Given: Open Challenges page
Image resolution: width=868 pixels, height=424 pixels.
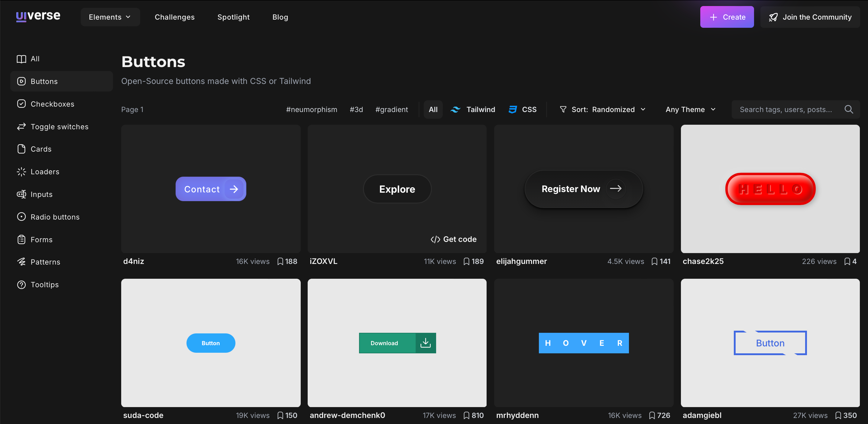Looking at the screenshot, I should 175,17.
